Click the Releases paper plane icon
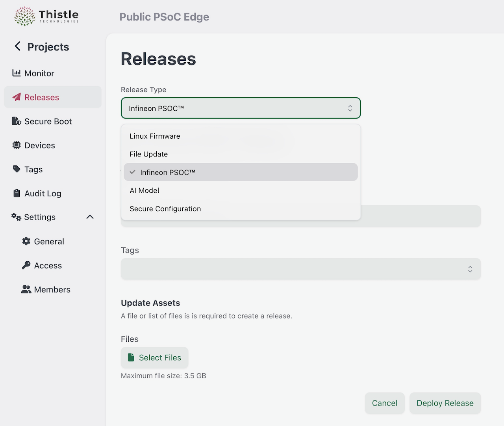The width and height of the screenshot is (504, 426). (x=16, y=97)
